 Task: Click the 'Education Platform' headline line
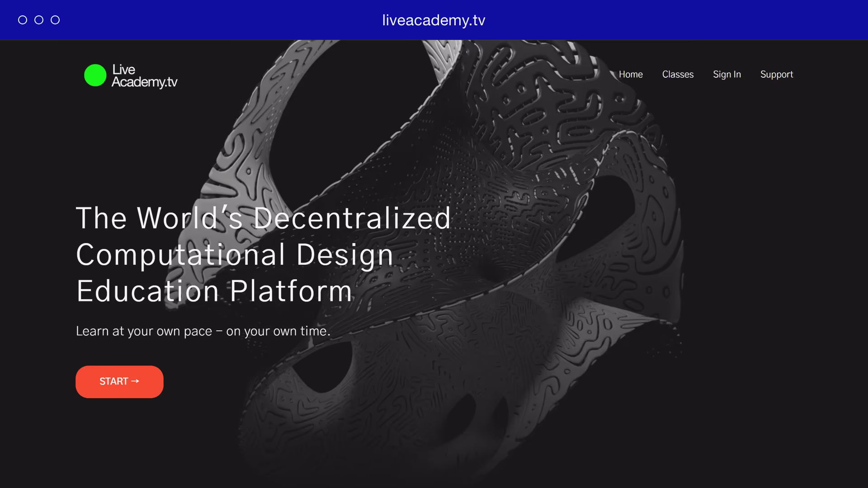(x=214, y=291)
